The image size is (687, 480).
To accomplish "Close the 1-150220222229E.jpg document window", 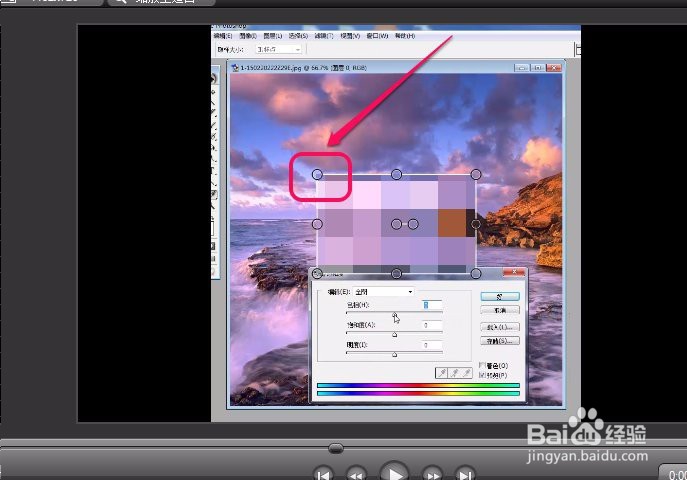I will point(554,68).
